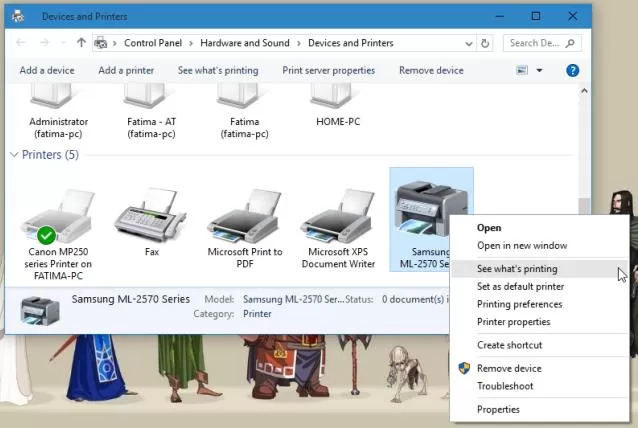Image resolution: width=638 pixels, height=428 pixels.
Task: Click the back navigation arrow
Action: click(21, 42)
